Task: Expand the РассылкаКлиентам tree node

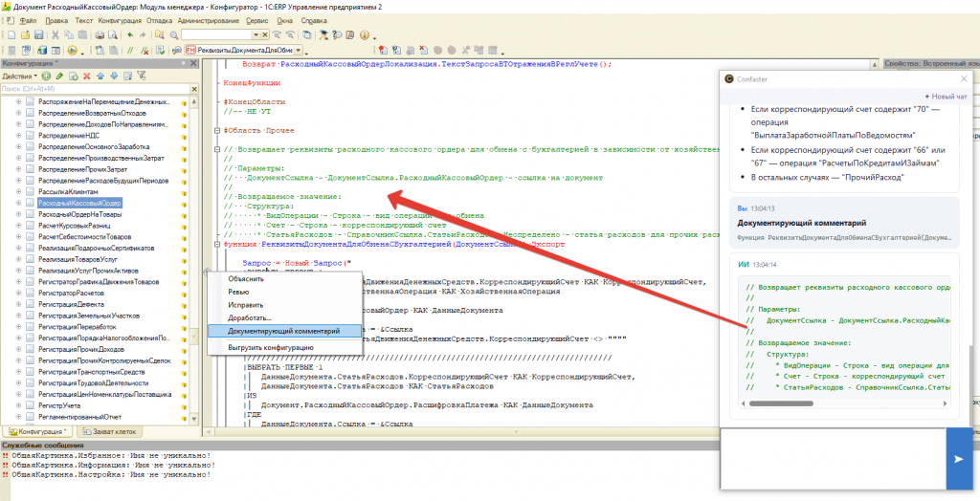Action: [18, 190]
